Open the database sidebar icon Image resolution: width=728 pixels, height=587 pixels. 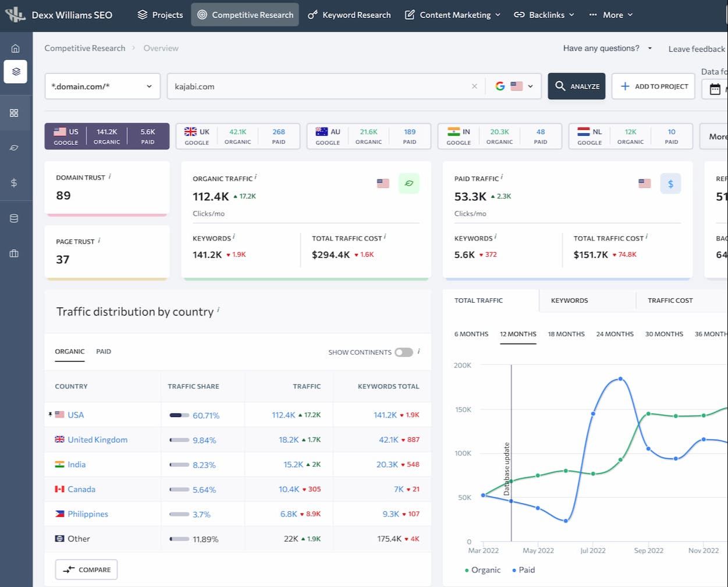[15, 218]
